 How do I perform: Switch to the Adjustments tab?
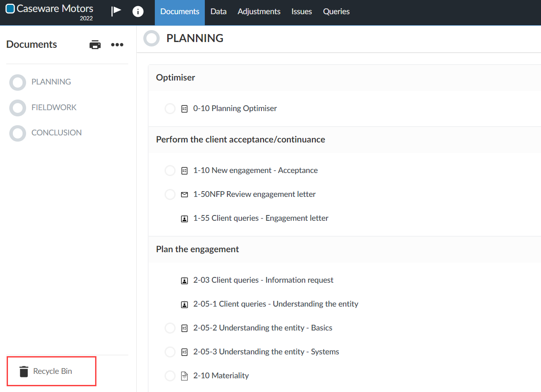259,12
